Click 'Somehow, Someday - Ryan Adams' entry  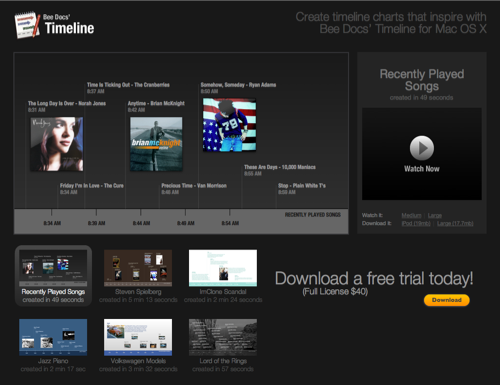click(x=238, y=85)
